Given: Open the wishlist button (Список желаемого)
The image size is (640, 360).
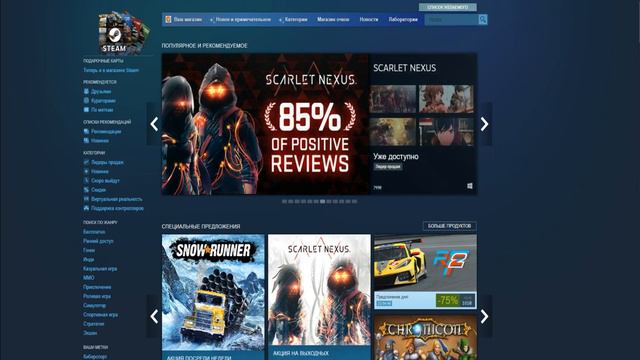Looking at the screenshot, I should pos(447,7).
